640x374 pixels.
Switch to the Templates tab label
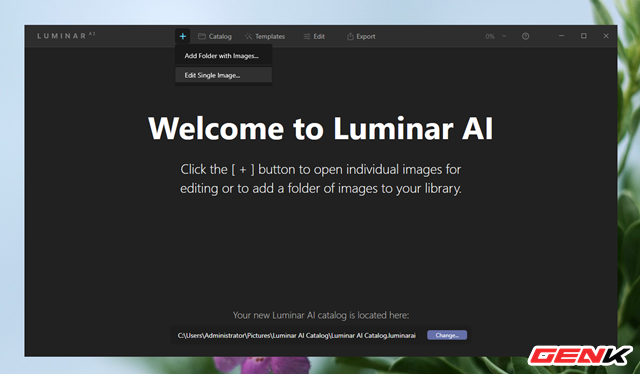(270, 36)
